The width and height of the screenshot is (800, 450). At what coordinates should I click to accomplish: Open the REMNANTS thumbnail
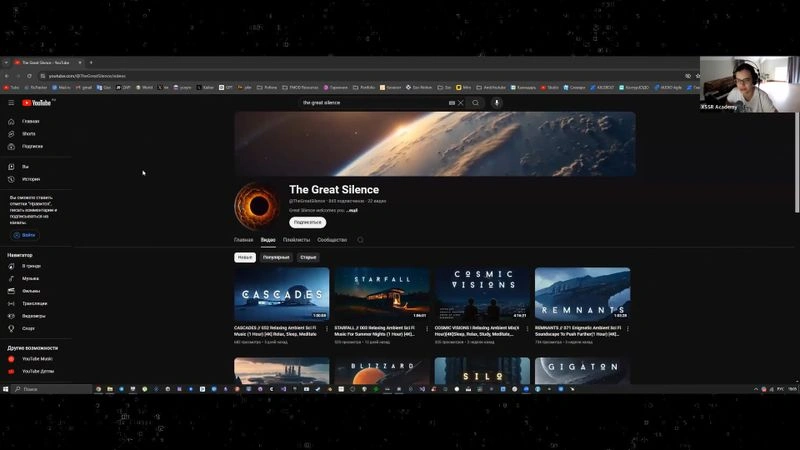click(x=583, y=294)
